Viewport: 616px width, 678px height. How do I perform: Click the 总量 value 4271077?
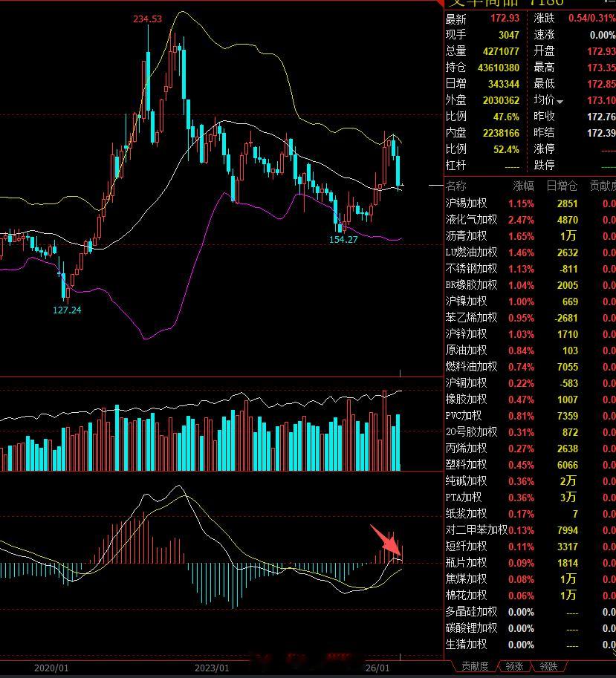pos(501,51)
